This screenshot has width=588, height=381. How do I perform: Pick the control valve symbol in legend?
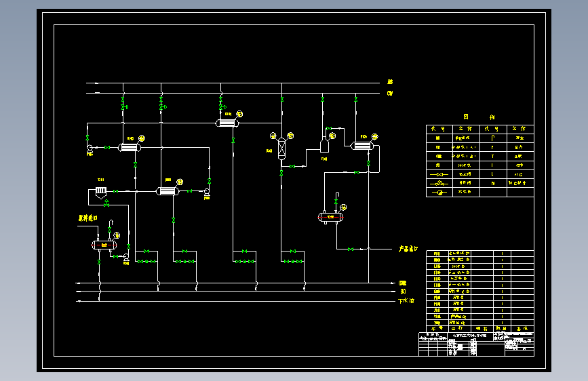coord(439,183)
